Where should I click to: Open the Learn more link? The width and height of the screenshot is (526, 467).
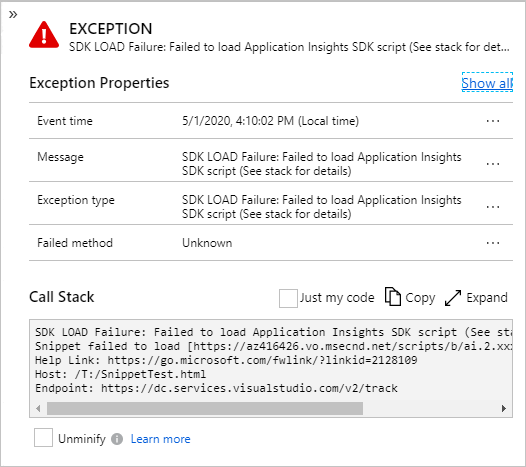[x=160, y=439]
